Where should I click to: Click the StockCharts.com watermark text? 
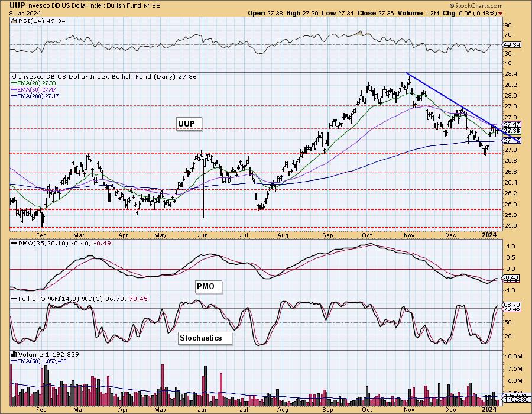pos(476,5)
